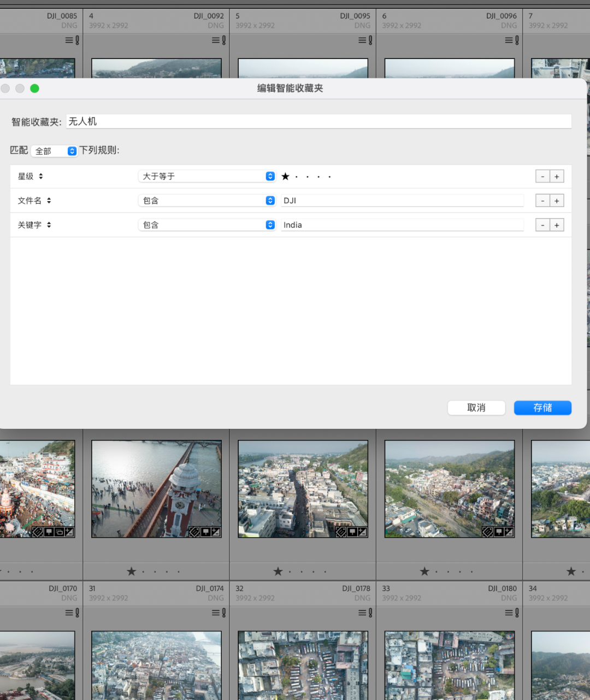This screenshot has width=590, height=700.
Task: Select the DJI_0180 top-down bus yard thumbnail
Action: pos(450,665)
